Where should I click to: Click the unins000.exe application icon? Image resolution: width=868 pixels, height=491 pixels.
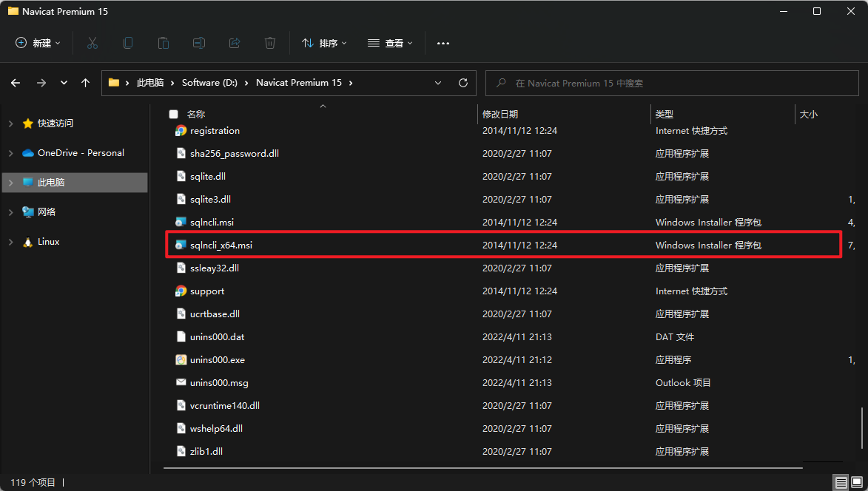pos(181,359)
